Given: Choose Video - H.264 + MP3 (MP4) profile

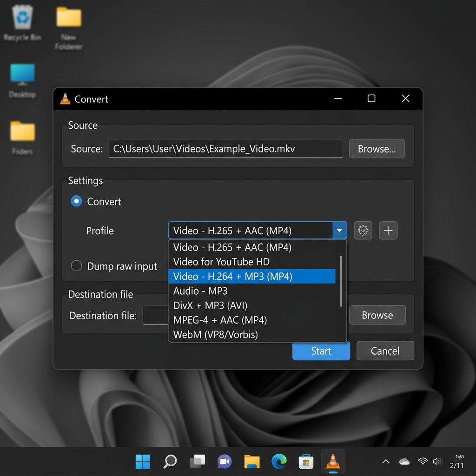Looking at the screenshot, I should point(251,276).
